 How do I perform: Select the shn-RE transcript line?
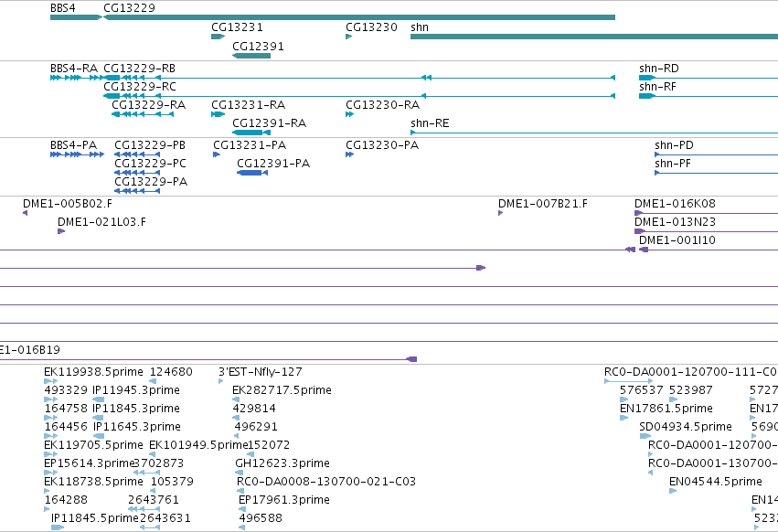[594, 133]
